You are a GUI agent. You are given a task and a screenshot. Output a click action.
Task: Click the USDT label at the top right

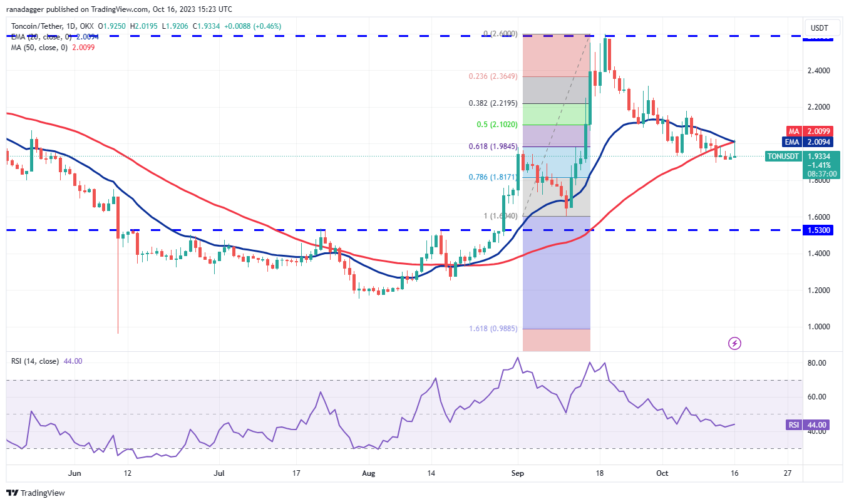pyautogui.click(x=820, y=28)
